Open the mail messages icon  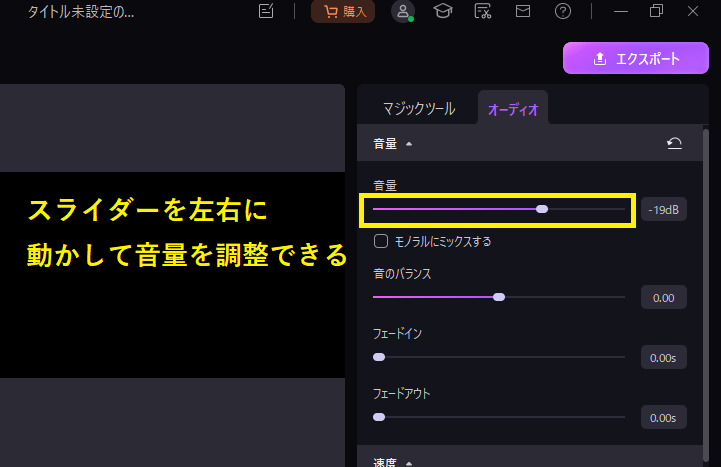(523, 11)
